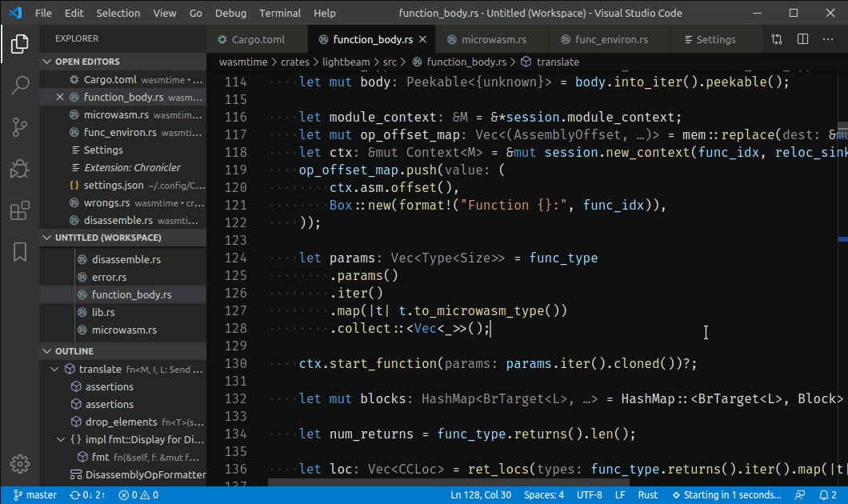The height and width of the screenshot is (504, 848).
Task: Open error.rs in workspace file tree
Action: pyautogui.click(x=122, y=277)
